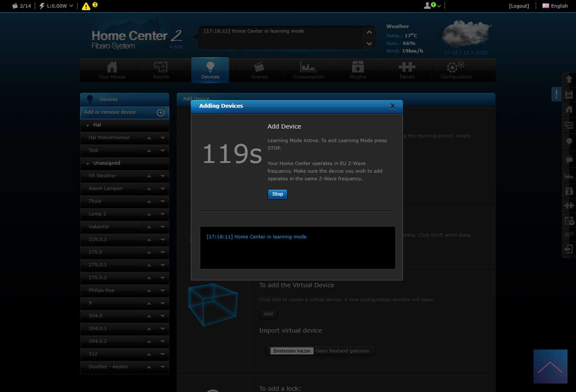The height and width of the screenshot is (392, 576).
Task: Click the blue exclamation alert icon
Action: pos(556,94)
